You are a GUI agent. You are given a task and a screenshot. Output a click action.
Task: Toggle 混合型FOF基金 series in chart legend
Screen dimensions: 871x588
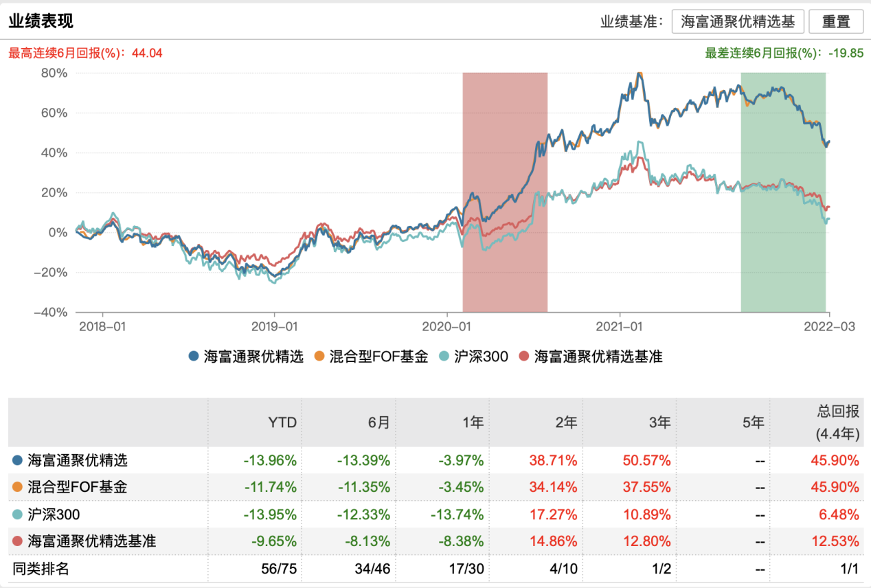tap(371, 357)
